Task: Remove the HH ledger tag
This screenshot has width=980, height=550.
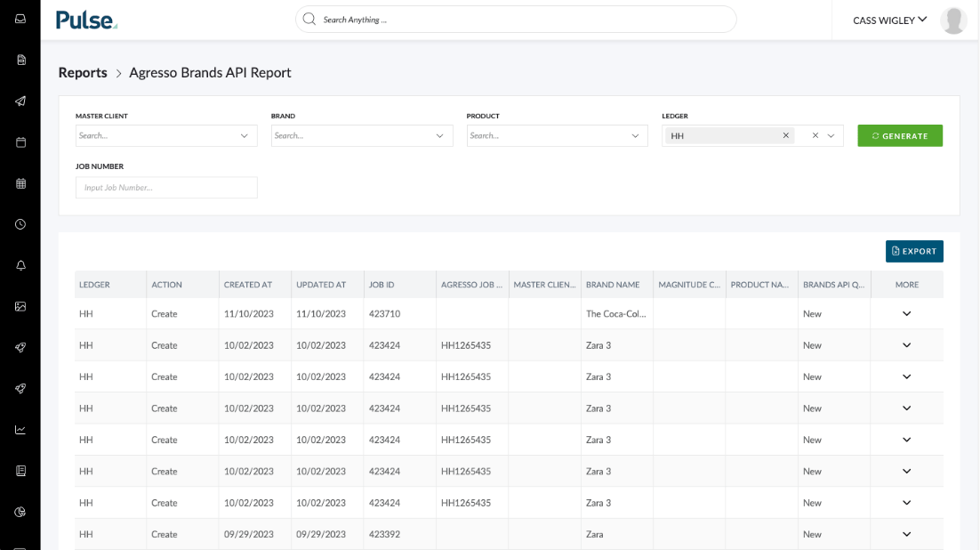Action: pos(785,135)
